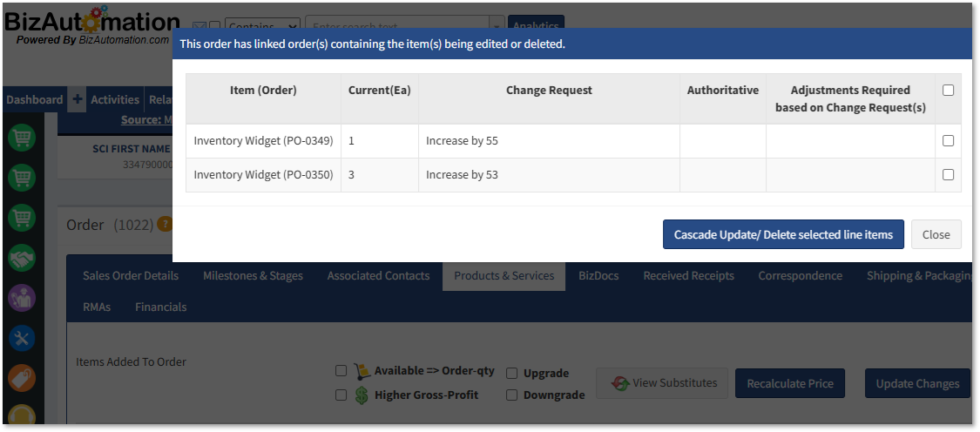The image size is (980, 432).
Task: Click the Items Added To Order label
Action: point(132,361)
